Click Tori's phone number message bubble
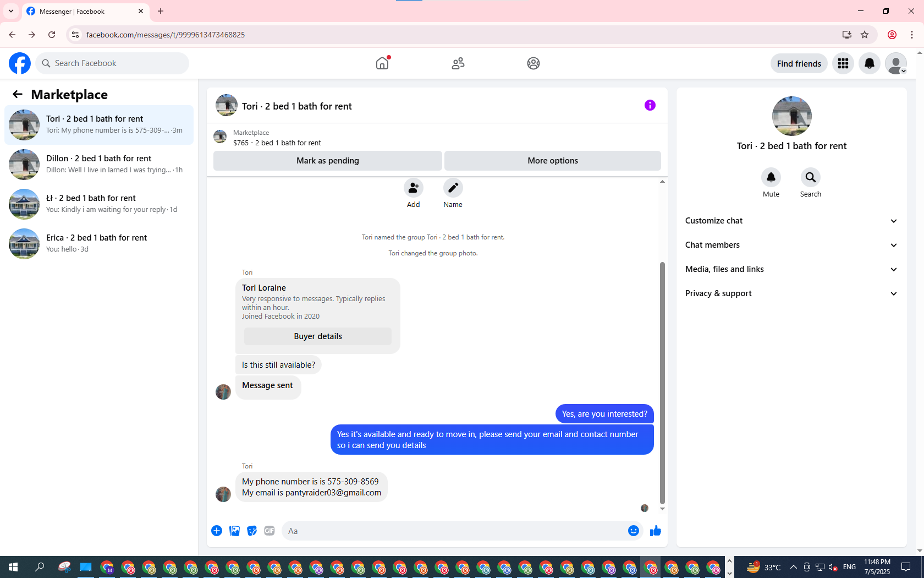This screenshot has height=578, width=924. pyautogui.click(x=311, y=487)
